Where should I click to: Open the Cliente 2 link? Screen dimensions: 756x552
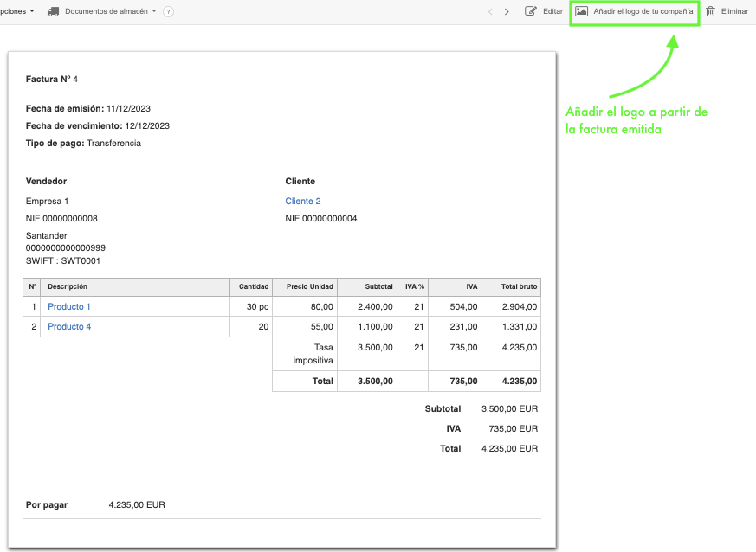303,201
